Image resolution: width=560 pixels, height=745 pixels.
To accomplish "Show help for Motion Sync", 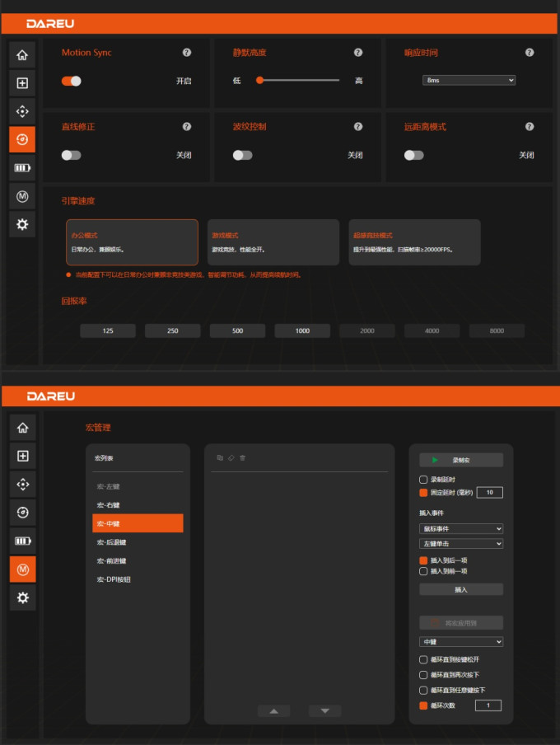I will click(x=187, y=52).
